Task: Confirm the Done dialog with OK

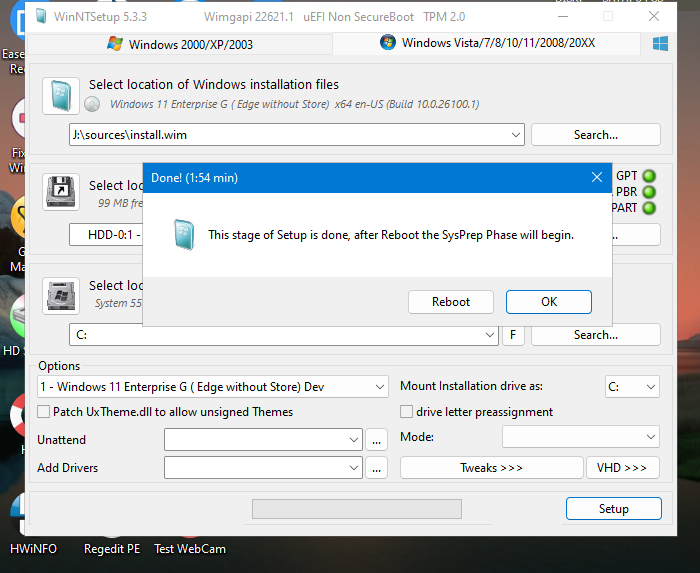Action: pos(549,302)
